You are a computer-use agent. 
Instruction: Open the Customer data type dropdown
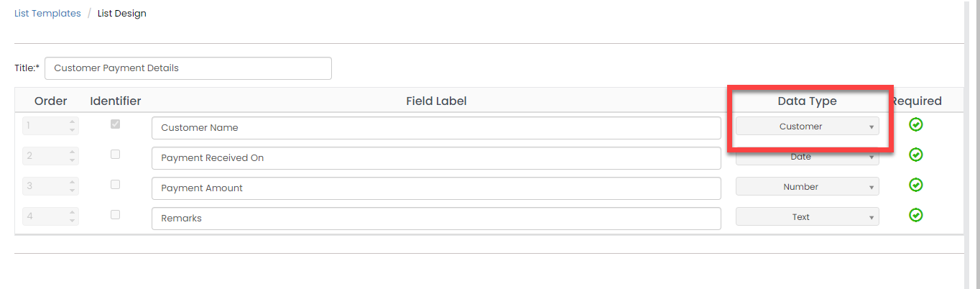[807, 127]
